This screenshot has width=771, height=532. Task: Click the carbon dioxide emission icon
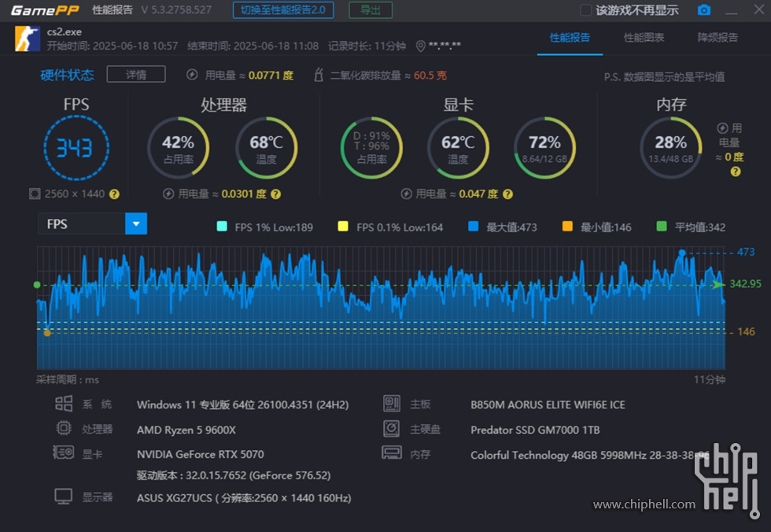319,75
